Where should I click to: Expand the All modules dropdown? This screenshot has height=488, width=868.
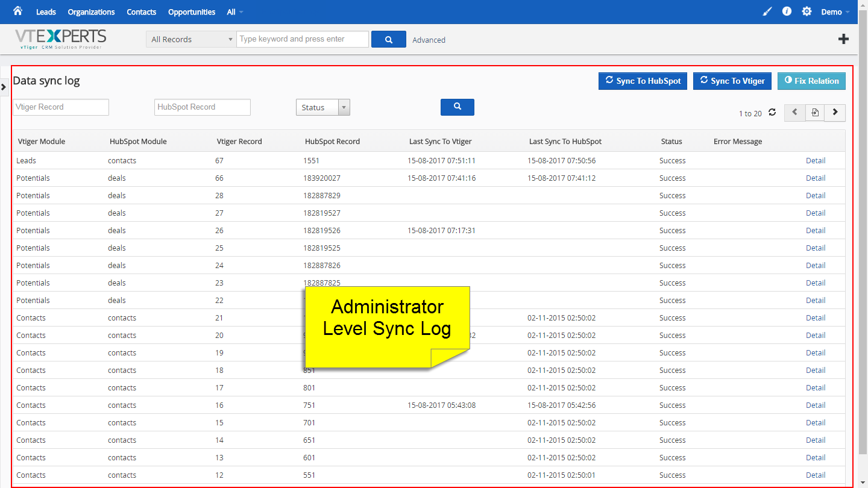[235, 12]
